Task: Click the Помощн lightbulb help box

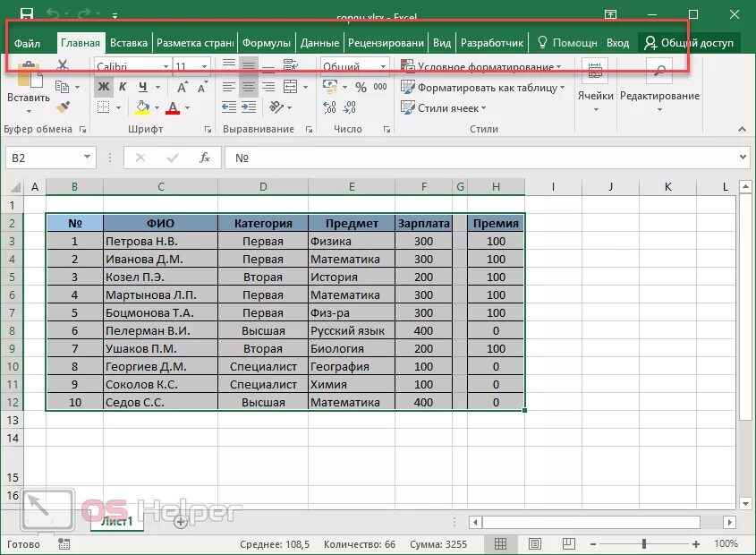Action: click(x=567, y=43)
